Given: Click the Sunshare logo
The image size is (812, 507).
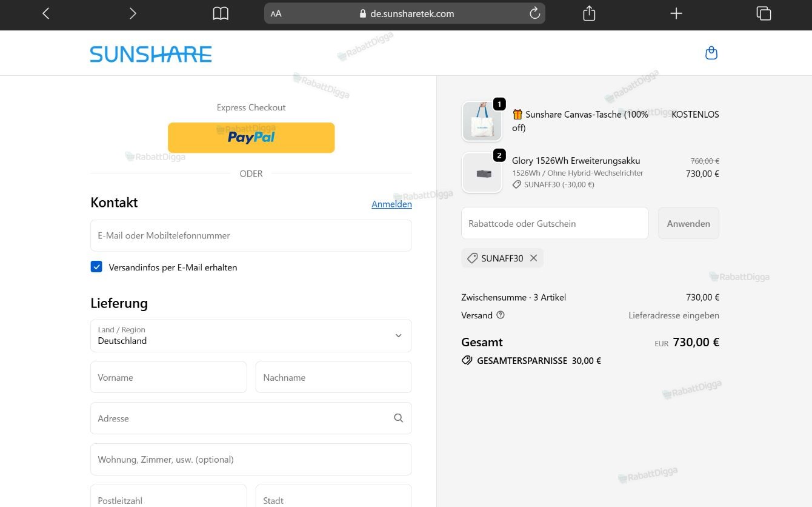Looking at the screenshot, I should point(151,54).
